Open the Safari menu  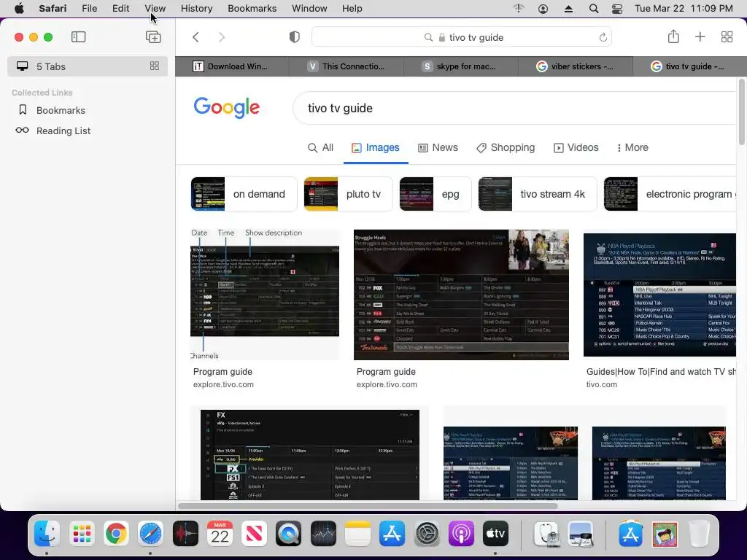(x=53, y=9)
